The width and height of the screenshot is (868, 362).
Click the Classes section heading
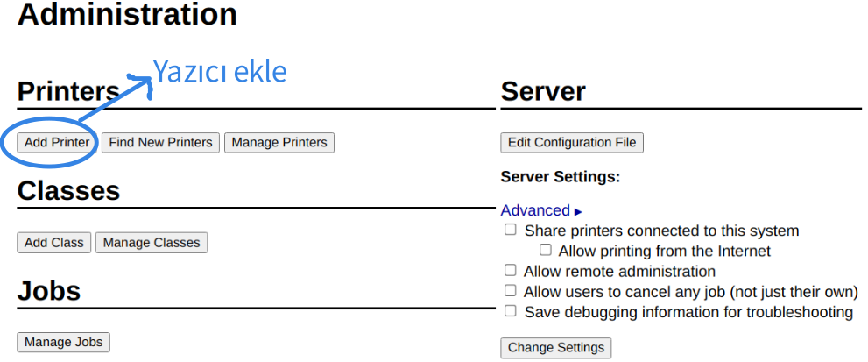pyautogui.click(x=68, y=191)
